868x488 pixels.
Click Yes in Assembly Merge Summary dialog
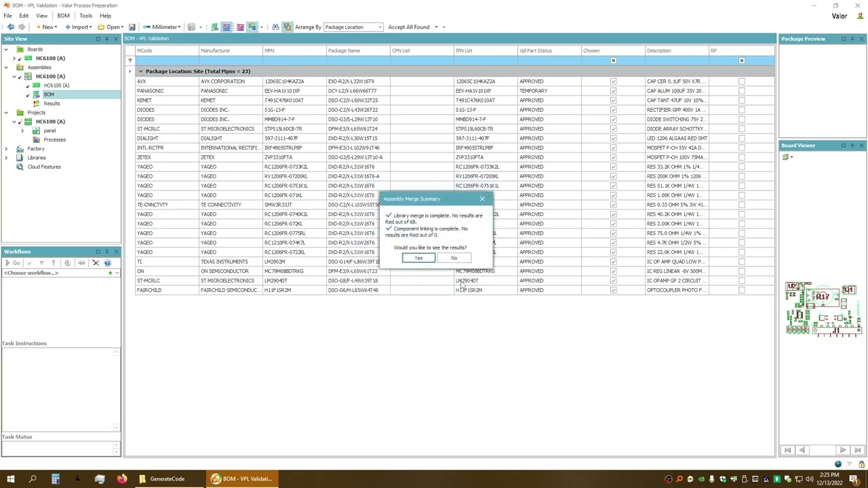418,258
